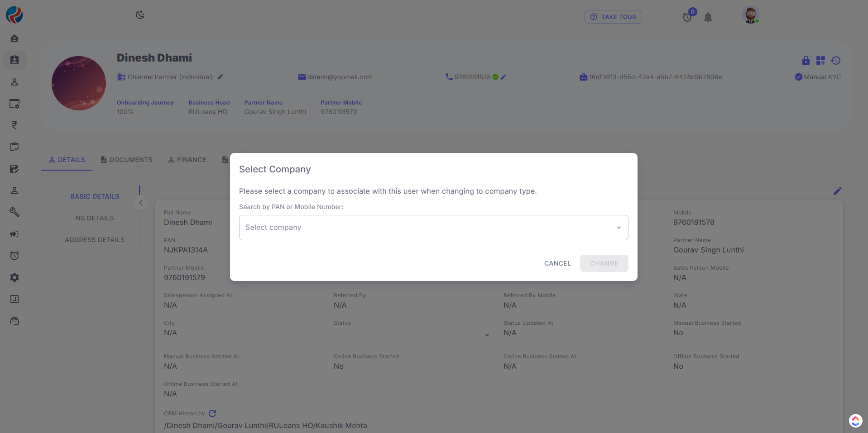Click the lock icon on profile header
Image resolution: width=868 pixels, height=433 pixels.
pyautogui.click(x=806, y=61)
